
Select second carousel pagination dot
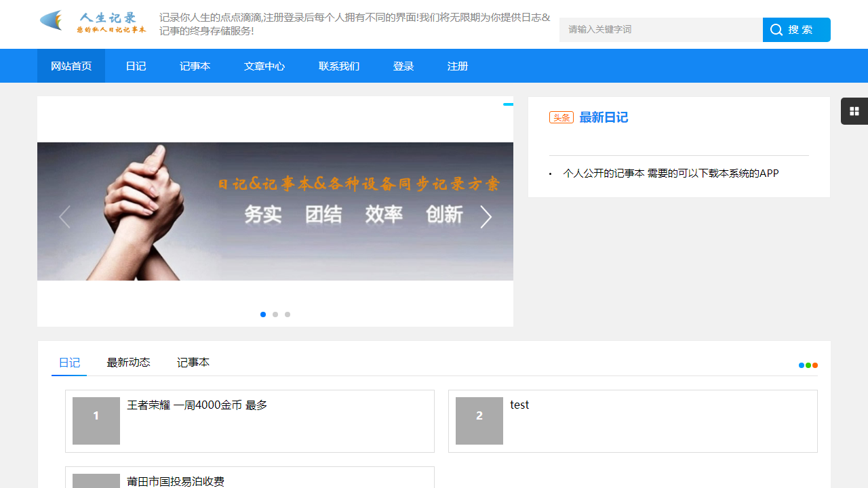coord(275,314)
